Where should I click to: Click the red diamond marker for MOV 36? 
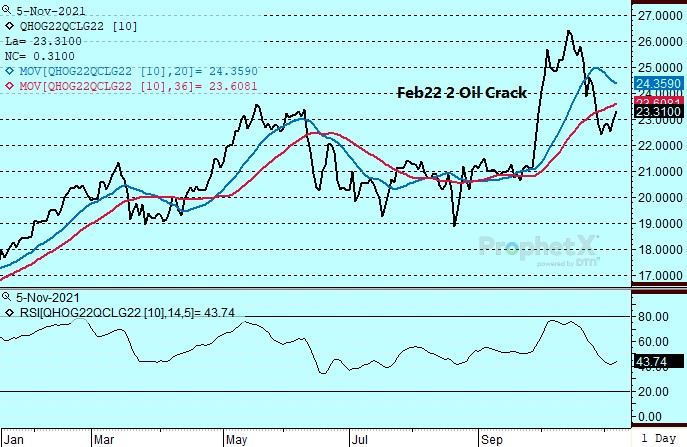9,88
